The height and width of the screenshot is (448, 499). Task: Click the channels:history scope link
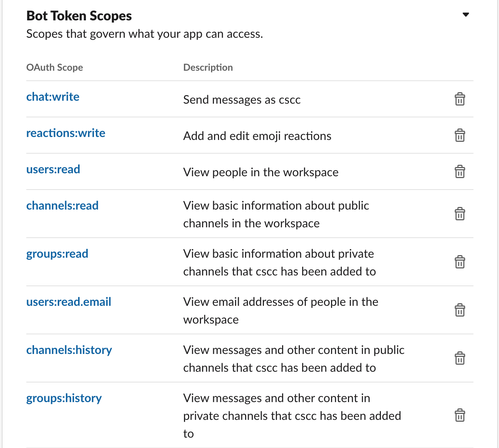69,350
